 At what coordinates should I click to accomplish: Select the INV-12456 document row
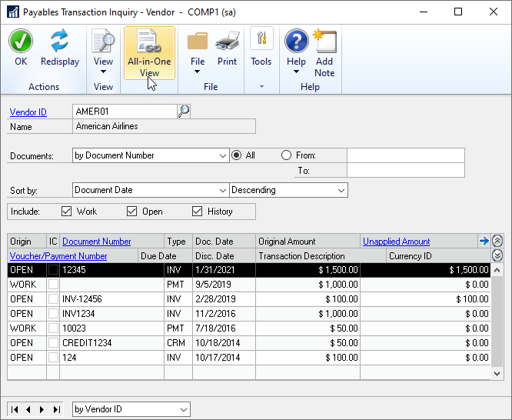point(249,298)
